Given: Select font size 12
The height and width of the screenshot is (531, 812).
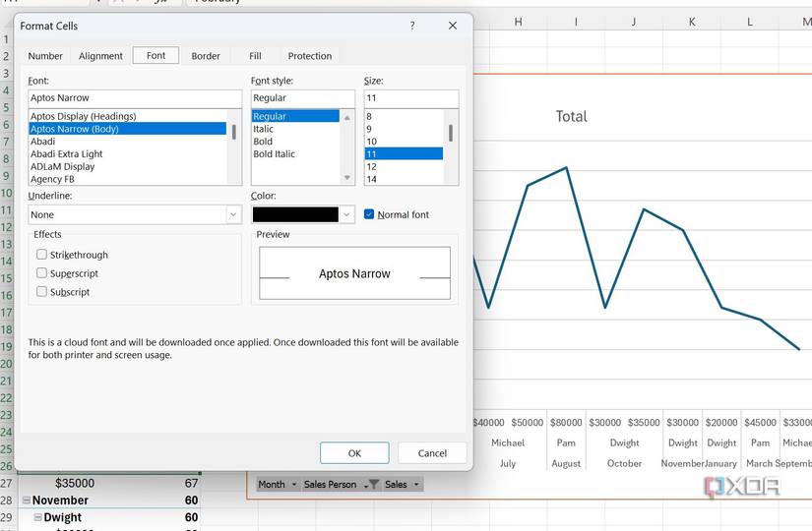Looking at the screenshot, I should tap(404, 166).
